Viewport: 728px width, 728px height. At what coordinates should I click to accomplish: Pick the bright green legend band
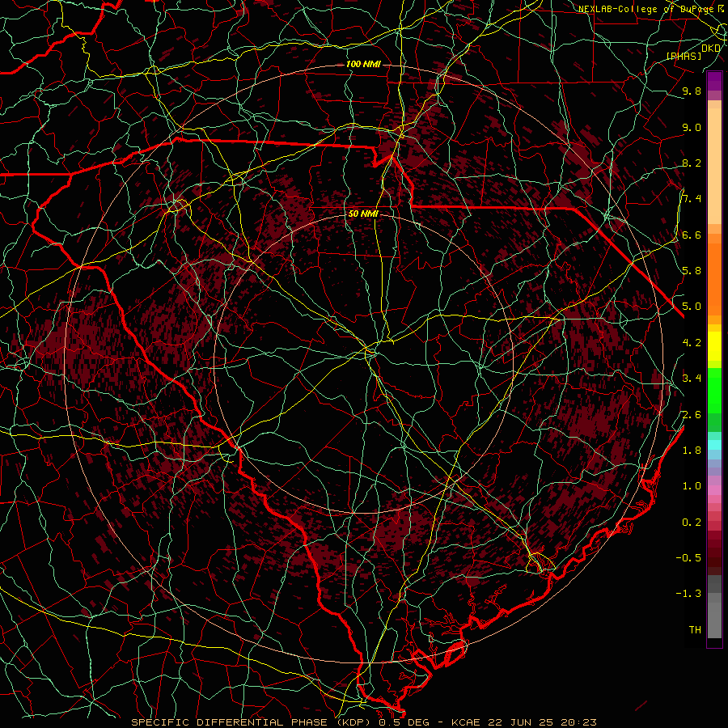(x=714, y=390)
